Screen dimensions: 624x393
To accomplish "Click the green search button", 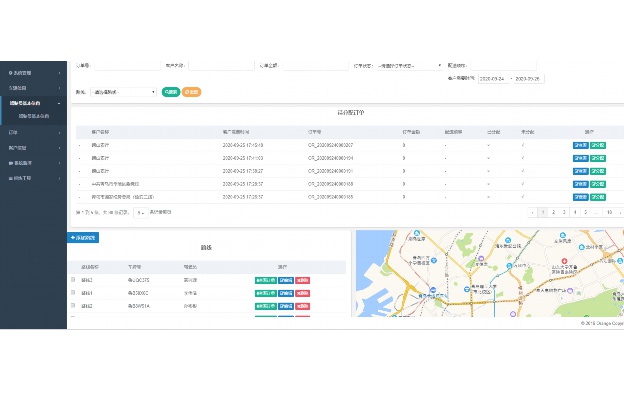I will coord(171,92).
